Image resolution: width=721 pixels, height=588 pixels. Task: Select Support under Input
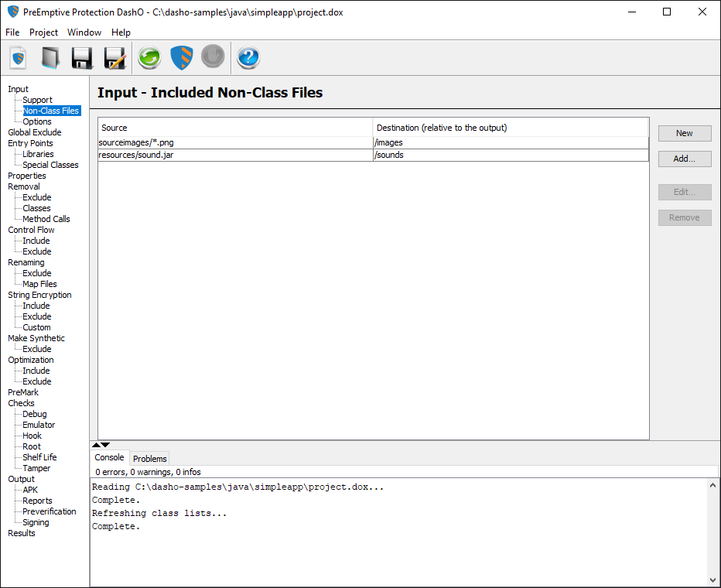[x=37, y=100]
